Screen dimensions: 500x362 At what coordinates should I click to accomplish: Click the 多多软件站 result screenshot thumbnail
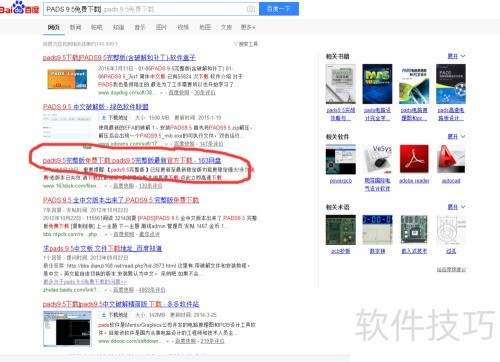(x=67, y=329)
